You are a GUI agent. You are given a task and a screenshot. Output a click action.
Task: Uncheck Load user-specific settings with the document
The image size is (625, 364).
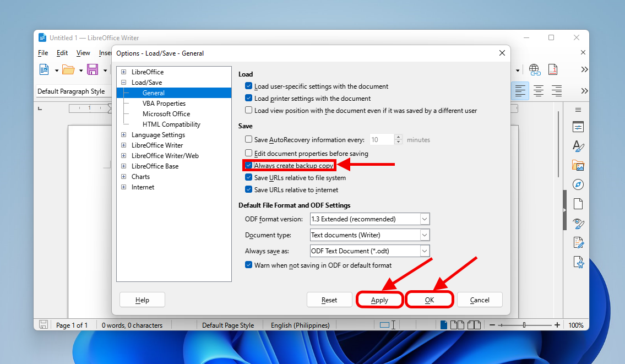pyautogui.click(x=249, y=86)
